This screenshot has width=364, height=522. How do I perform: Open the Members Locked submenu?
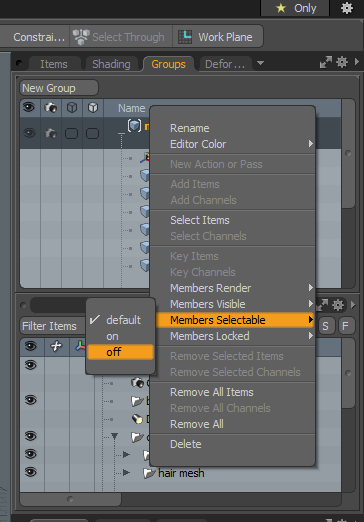coord(232,336)
